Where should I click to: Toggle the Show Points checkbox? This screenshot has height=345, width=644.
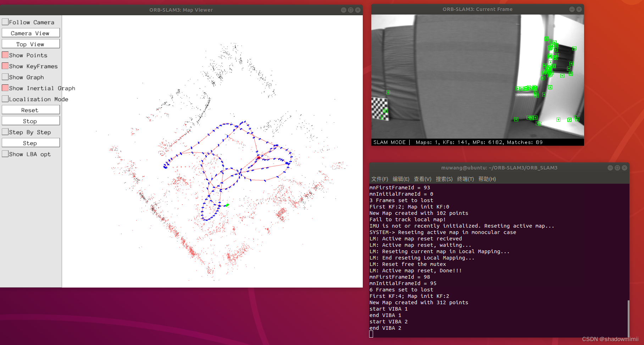[5, 55]
